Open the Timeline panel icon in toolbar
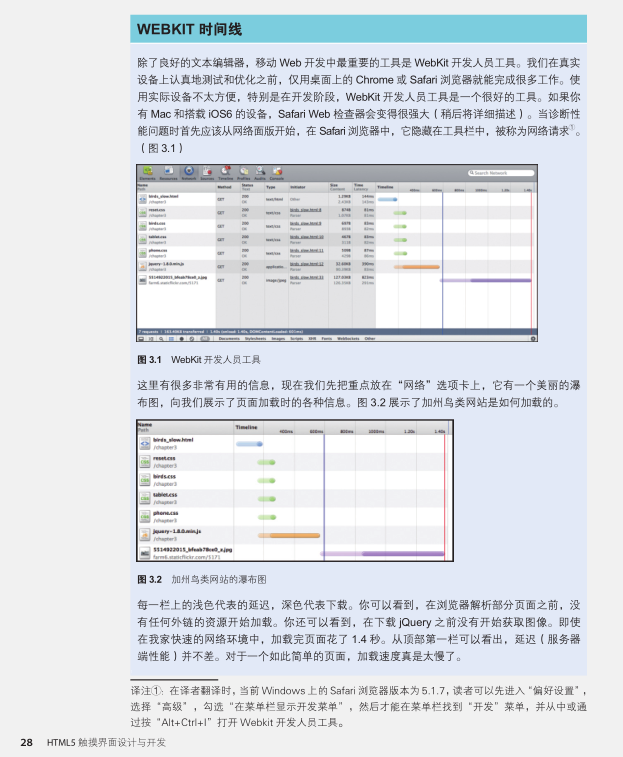The image size is (623, 757). pyautogui.click(x=226, y=171)
